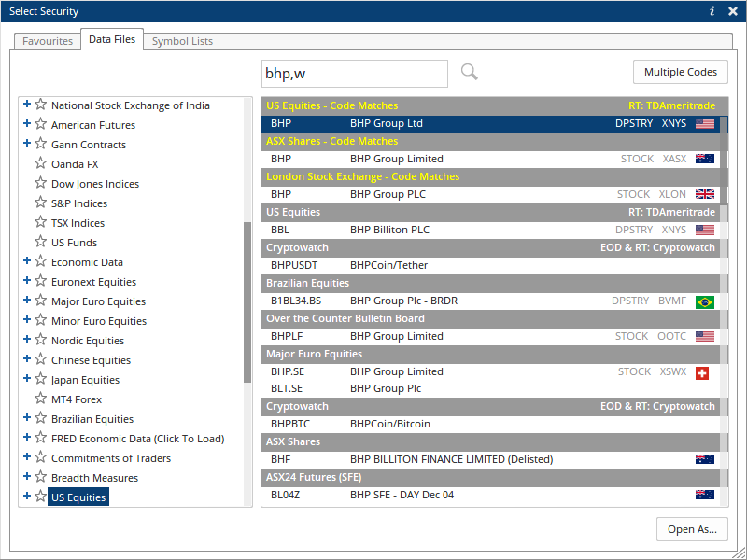Viewport: 747px width, 560px height.
Task: Click the US flag on selected BHP Group Ltd row
Action: [705, 124]
